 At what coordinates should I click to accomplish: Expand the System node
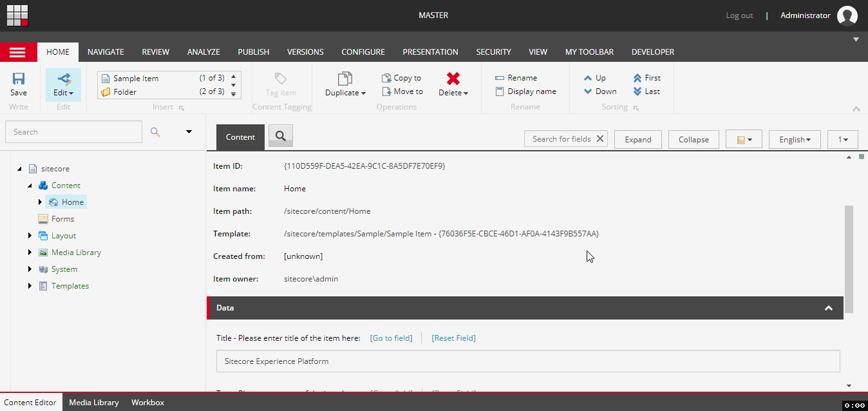(x=30, y=269)
